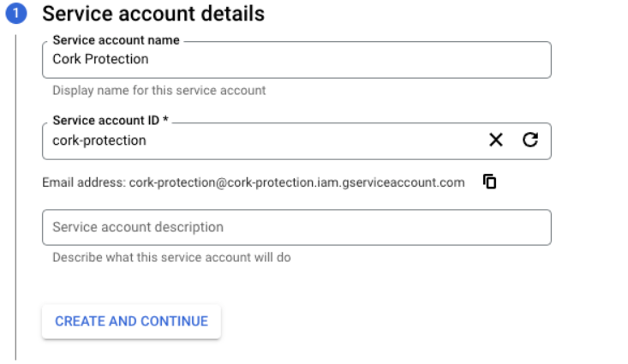Click into the Service account ID input
Viewport: 628px width, 364px height.
coord(257,141)
